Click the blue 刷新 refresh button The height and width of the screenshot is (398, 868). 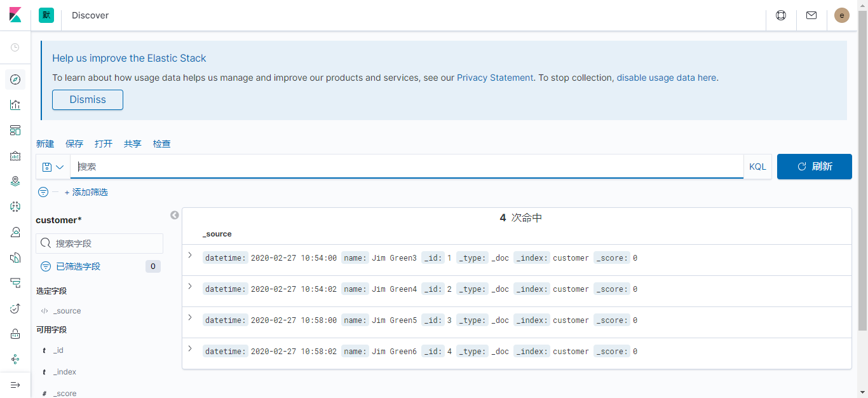[x=815, y=167]
